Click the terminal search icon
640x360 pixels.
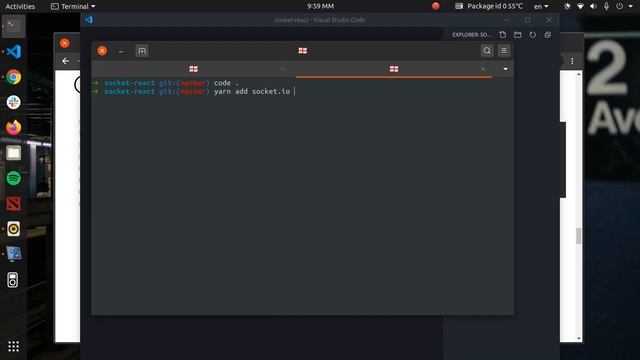tap(487, 51)
